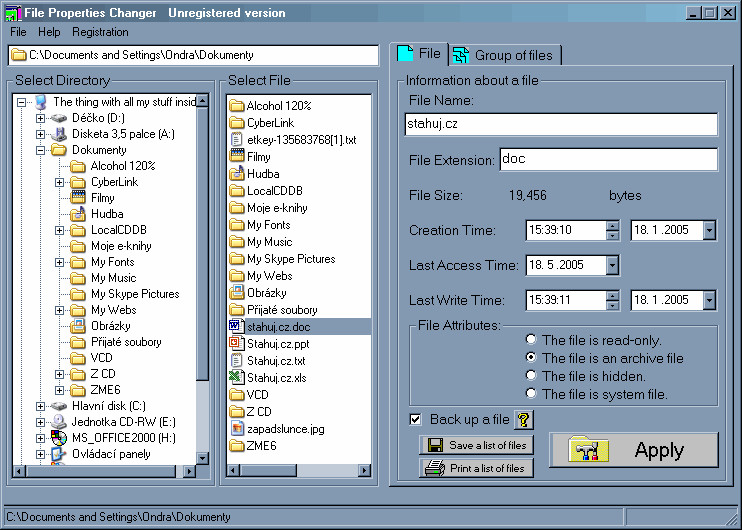Select 'Přijaté soubory' in the directory tree
The width and height of the screenshot is (742, 530).
click(126, 342)
